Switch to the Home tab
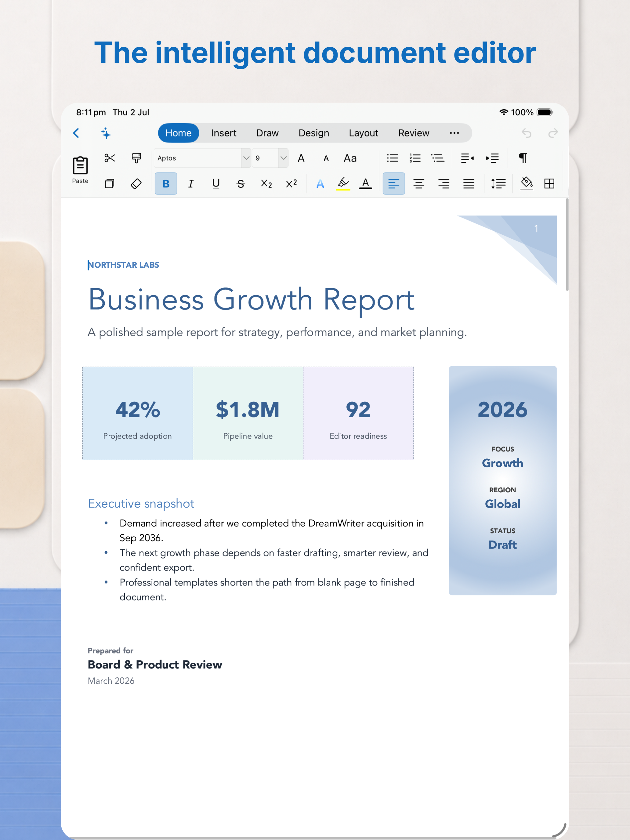This screenshot has width=630, height=840. [179, 133]
